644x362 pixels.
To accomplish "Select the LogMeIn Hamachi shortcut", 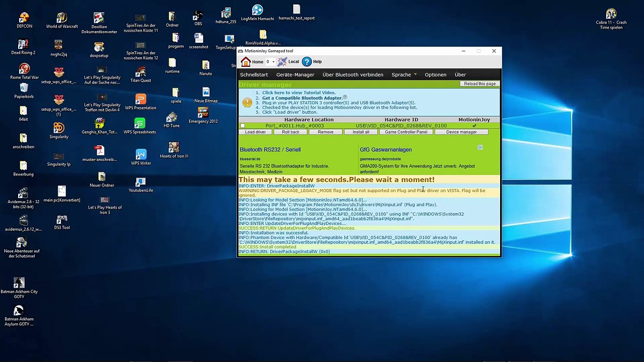I will [258, 13].
